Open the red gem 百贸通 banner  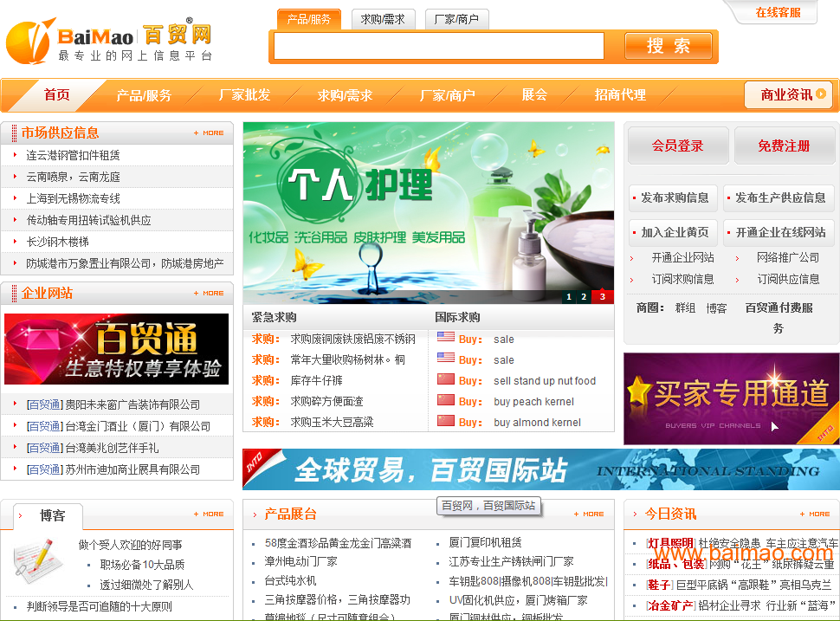[x=117, y=349]
